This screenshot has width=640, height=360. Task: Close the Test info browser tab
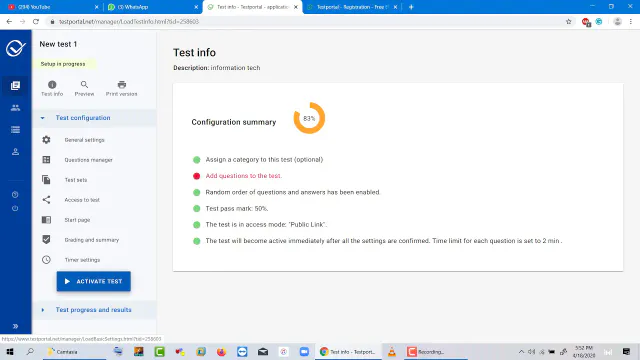pyautogui.click(x=296, y=7)
